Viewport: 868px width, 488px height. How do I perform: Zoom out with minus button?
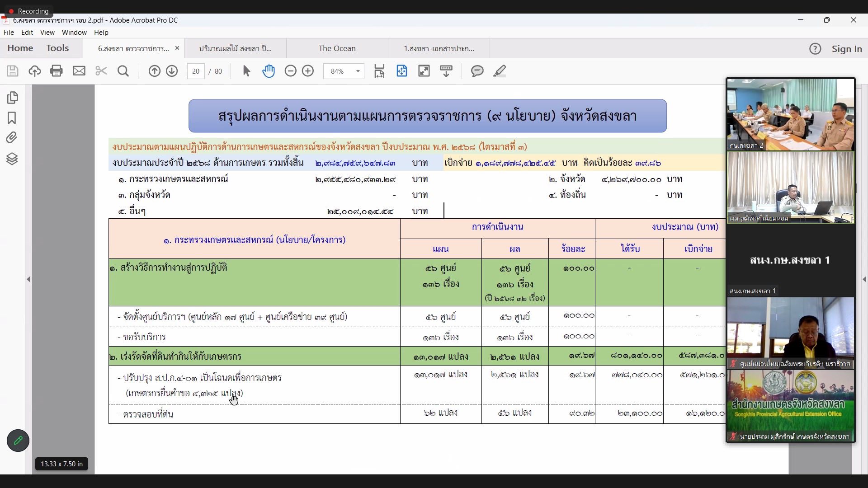point(291,71)
